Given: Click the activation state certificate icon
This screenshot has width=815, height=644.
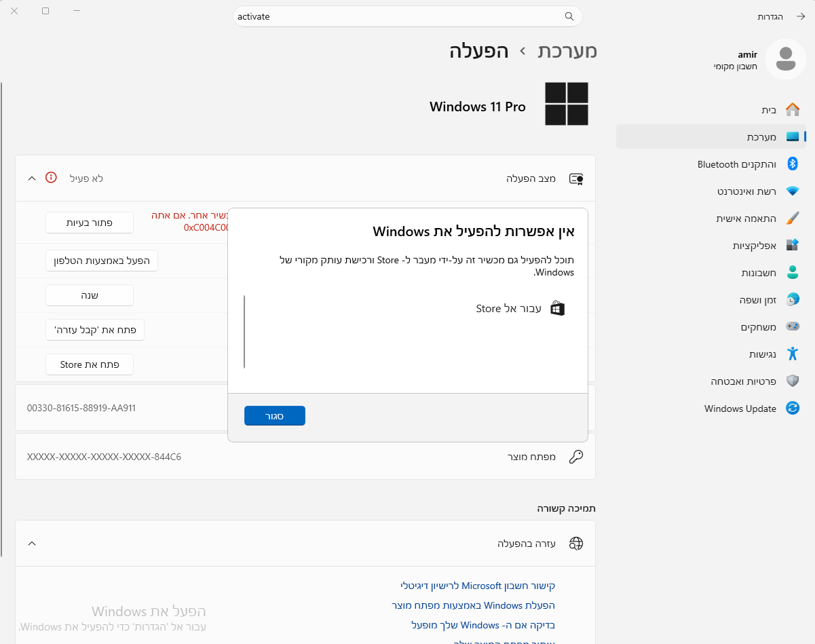Looking at the screenshot, I should click(x=576, y=178).
